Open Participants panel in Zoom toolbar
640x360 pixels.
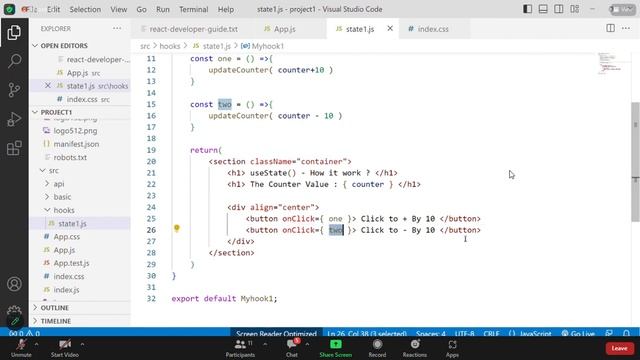(x=240, y=348)
